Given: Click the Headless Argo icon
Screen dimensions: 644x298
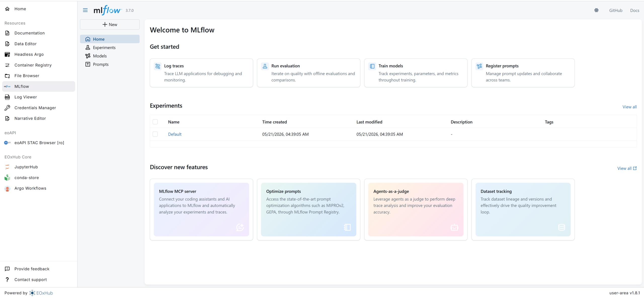Looking at the screenshot, I should (7, 54).
